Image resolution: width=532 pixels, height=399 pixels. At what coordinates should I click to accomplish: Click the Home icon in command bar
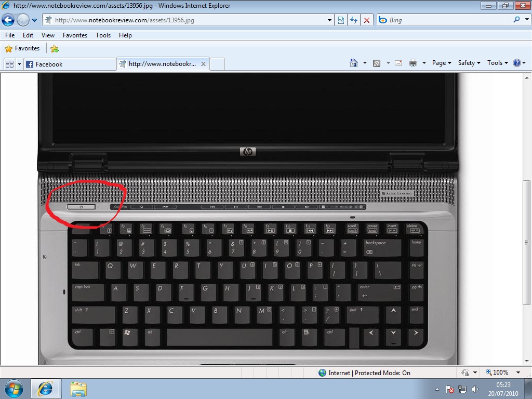click(353, 63)
